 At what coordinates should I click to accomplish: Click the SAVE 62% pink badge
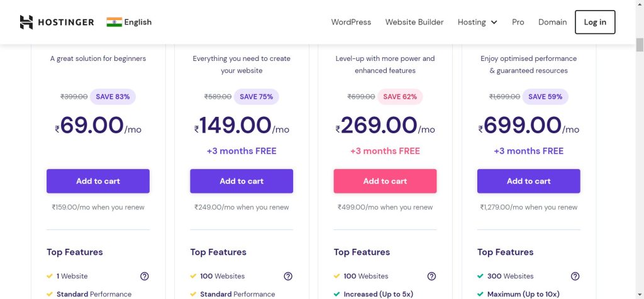click(400, 97)
